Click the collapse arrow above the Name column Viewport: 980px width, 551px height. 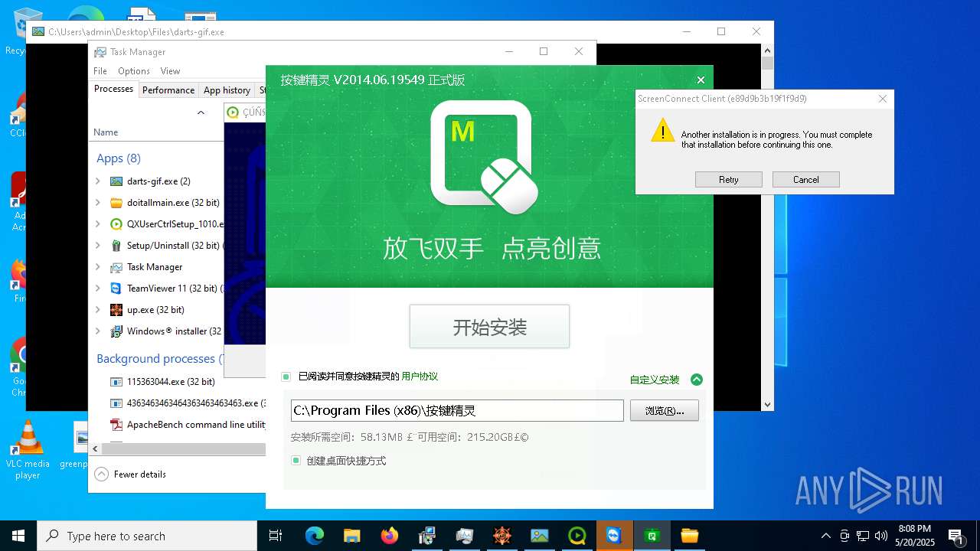click(x=201, y=112)
